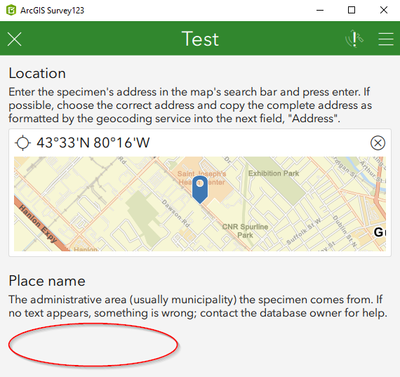Minimize the ArcGIS Survey123 window
This screenshot has width=400, height=377.
[x=320, y=10]
